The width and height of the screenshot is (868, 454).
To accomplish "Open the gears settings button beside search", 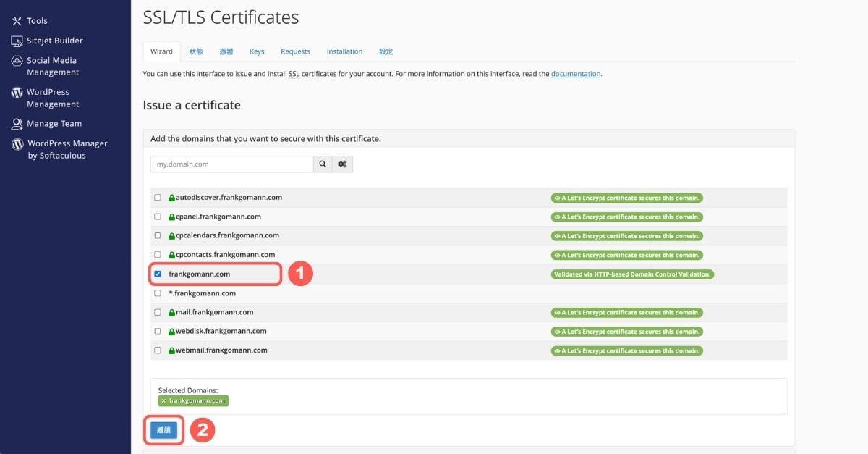I will click(x=343, y=164).
